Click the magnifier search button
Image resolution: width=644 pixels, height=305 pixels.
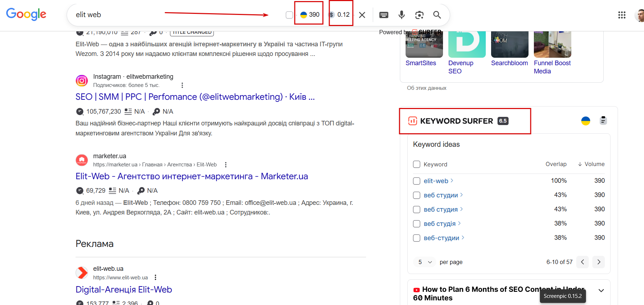[x=437, y=15]
